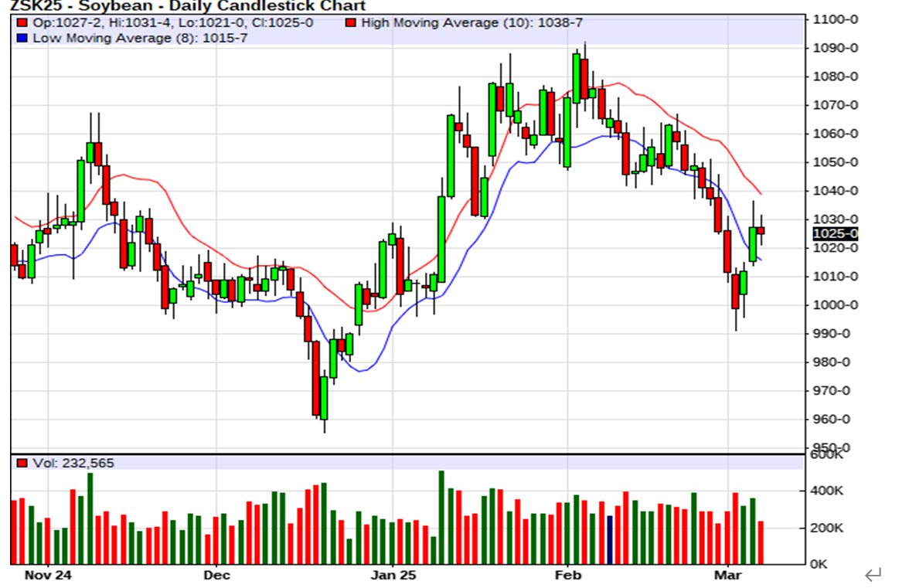Click the tallest green volume bar in January

click(441, 517)
